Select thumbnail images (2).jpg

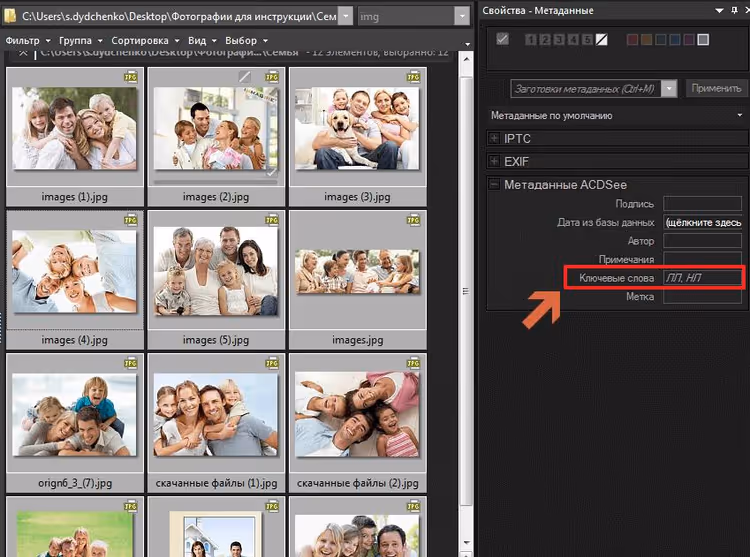216,128
